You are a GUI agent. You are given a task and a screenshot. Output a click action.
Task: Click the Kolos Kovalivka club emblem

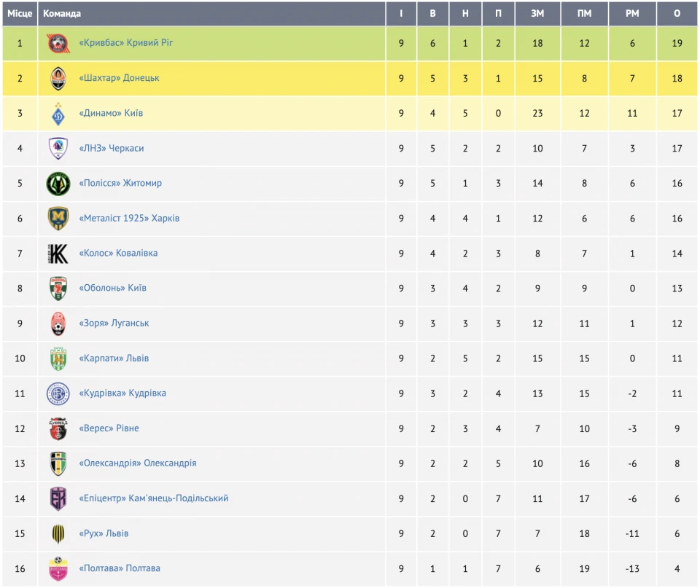58,254
